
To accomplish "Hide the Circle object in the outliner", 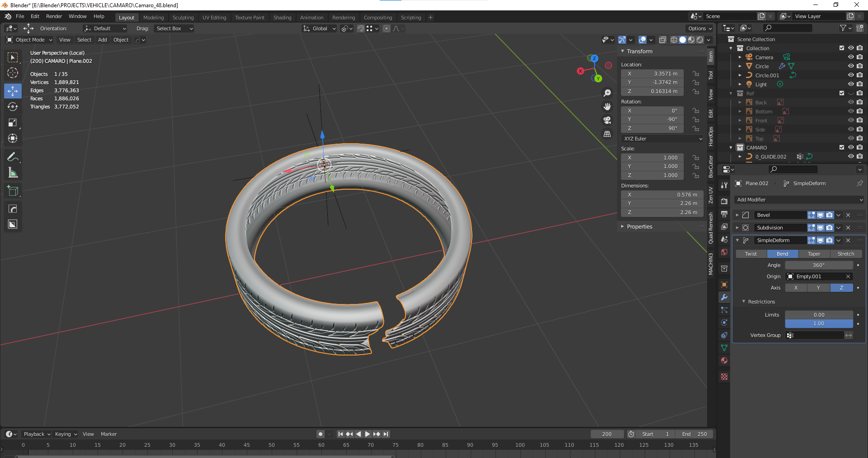I will 852,66.
